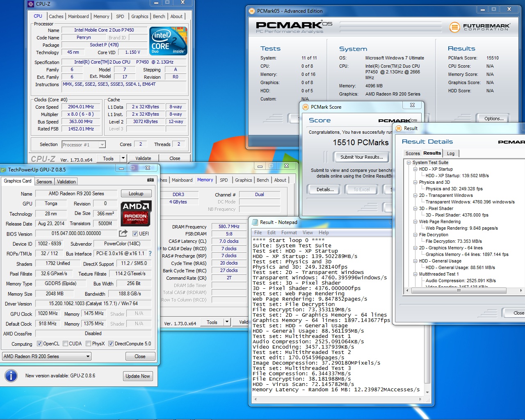Collapse the Physics and 3D node
525x420 pixels.
[x=415, y=182]
